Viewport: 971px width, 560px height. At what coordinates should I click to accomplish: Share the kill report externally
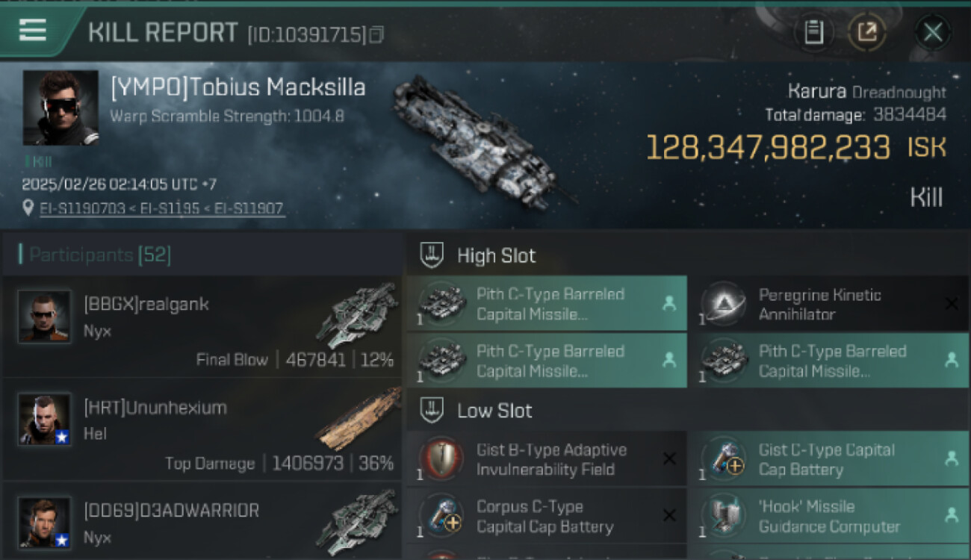[866, 32]
